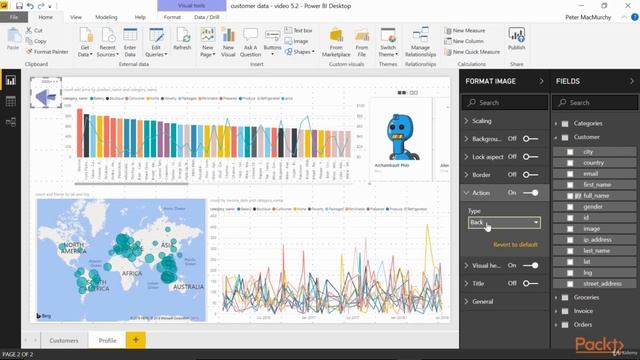Open the Data / Drill tab
Image resolution: width=640 pixels, height=360 pixels.
tap(207, 17)
